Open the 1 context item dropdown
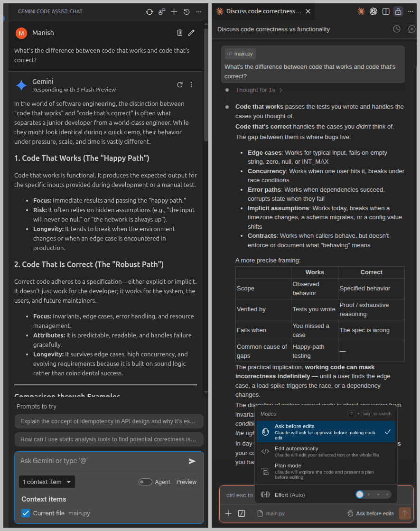This screenshot has height=531, width=420. [x=47, y=482]
